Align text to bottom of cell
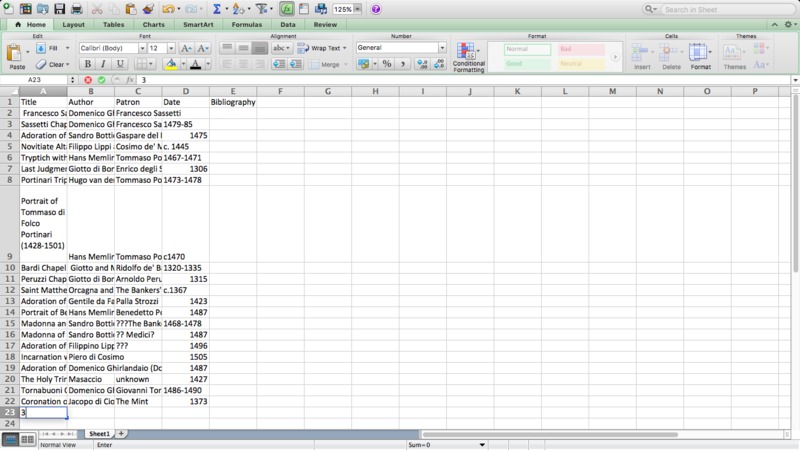 [260, 48]
